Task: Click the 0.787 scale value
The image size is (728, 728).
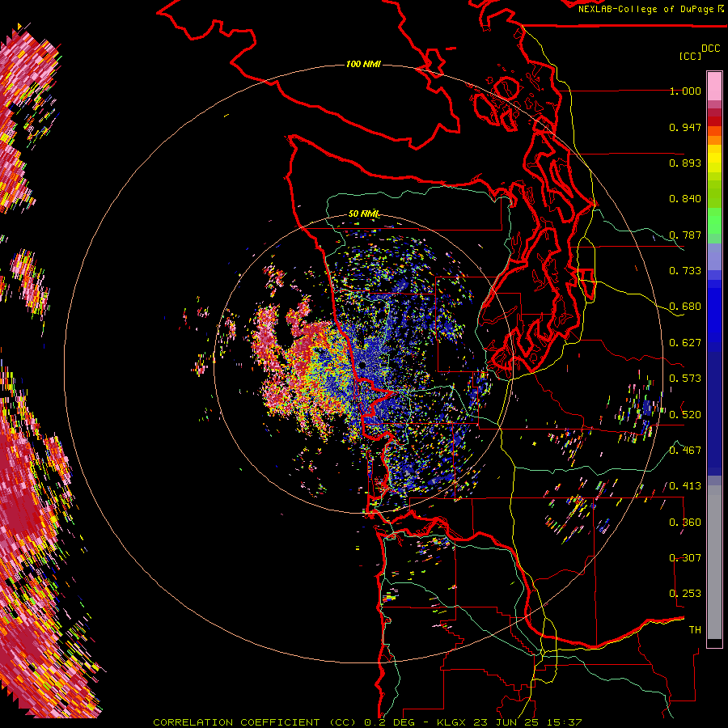Action: [x=685, y=235]
